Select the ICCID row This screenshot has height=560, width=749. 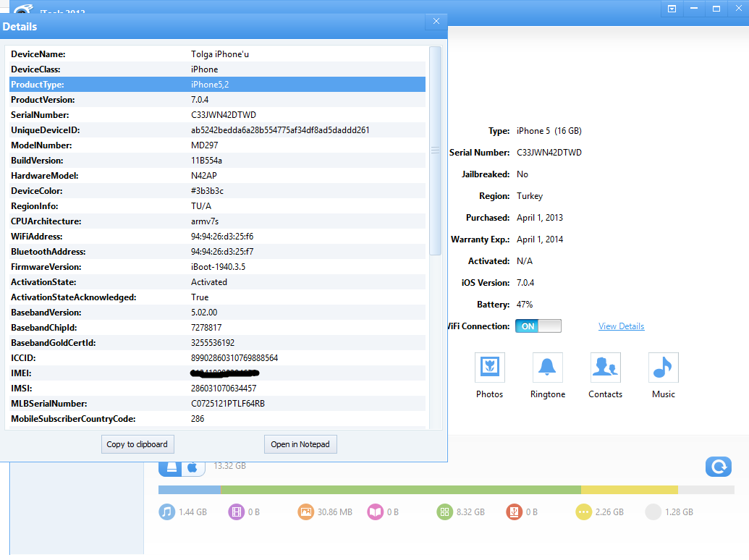point(217,358)
